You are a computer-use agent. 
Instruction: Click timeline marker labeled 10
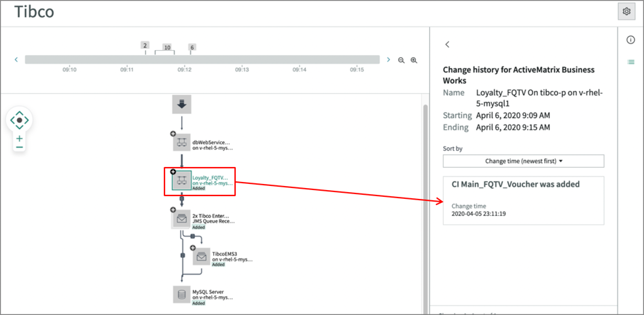[x=167, y=48]
